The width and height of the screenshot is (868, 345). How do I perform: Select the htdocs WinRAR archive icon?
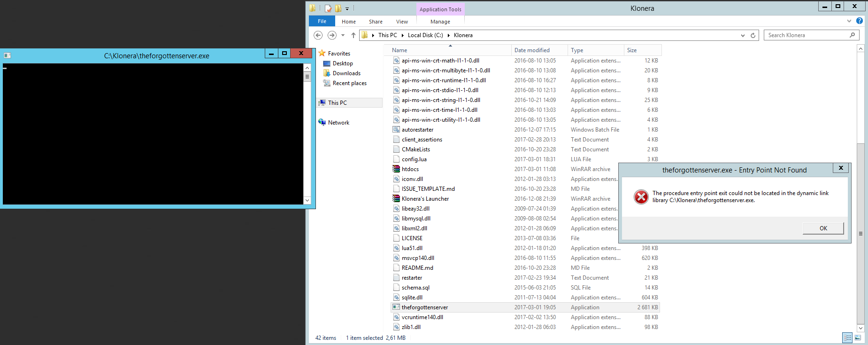coord(396,169)
